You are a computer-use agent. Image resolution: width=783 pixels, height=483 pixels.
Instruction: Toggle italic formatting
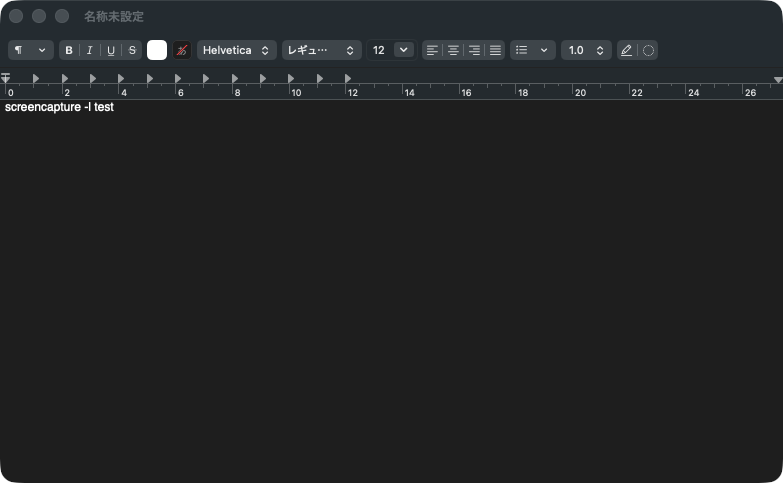pyautogui.click(x=90, y=50)
